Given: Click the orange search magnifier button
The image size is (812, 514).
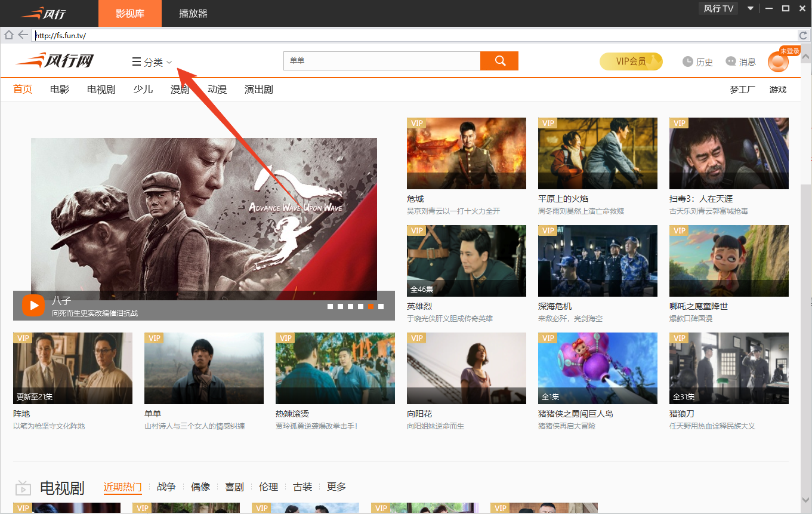Looking at the screenshot, I should [499, 61].
